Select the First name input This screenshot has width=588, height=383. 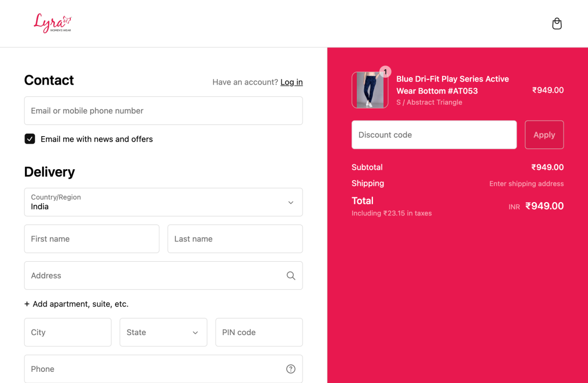tap(92, 239)
